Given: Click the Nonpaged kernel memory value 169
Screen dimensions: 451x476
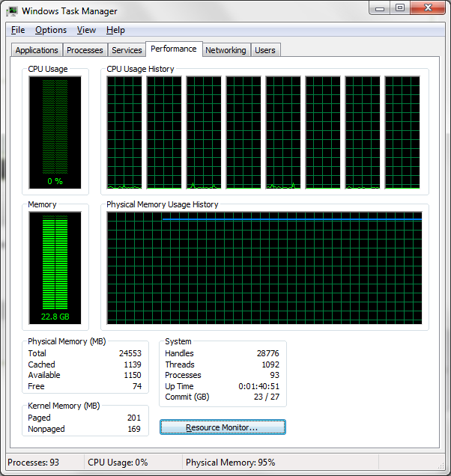Looking at the screenshot, I should pyautogui.click(x=134, y=429).
